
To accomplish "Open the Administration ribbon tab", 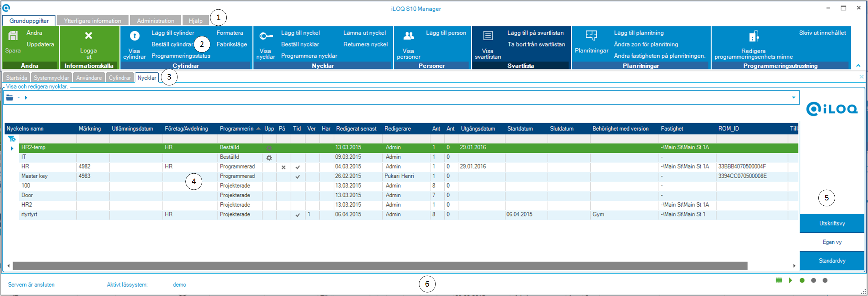I will [x=156, y=21].
